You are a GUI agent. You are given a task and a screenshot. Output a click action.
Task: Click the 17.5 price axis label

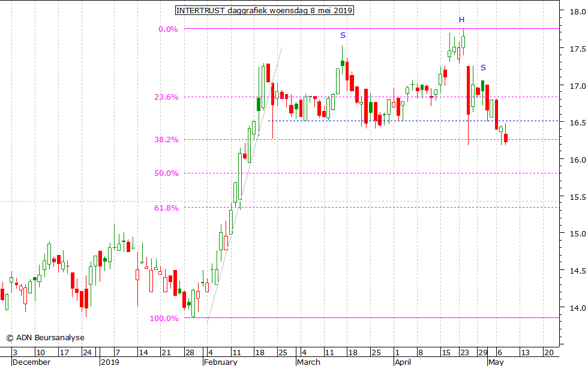[x=577, y=49]
